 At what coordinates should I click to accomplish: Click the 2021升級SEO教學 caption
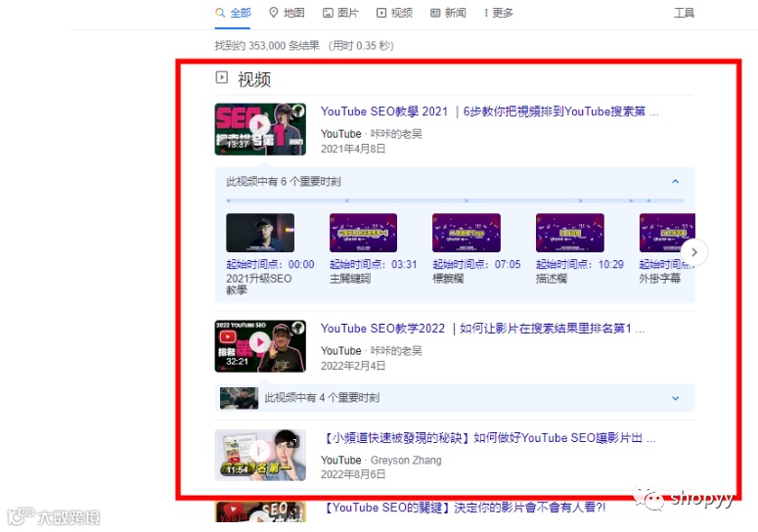pyautogui.click(x=259, y=285)
